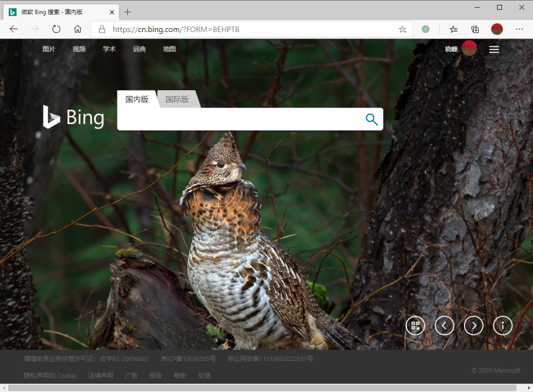
Task: Toggle the favorite star in the address bar
Action: point(402,29)
